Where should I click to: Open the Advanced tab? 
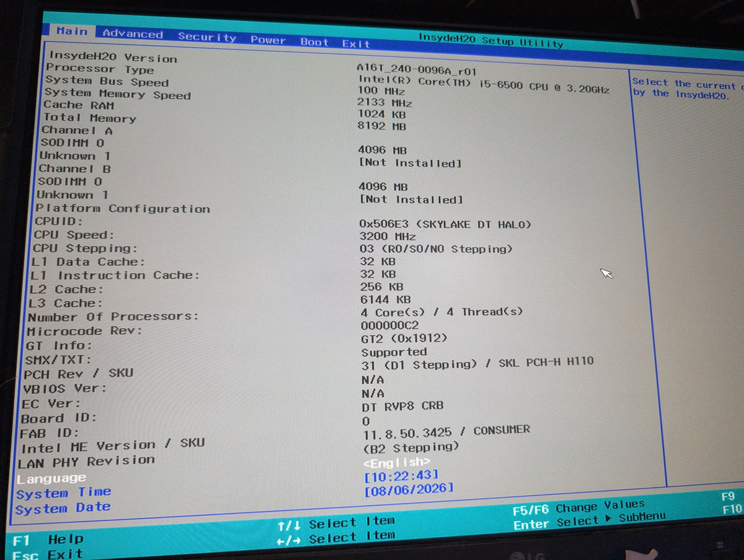(x=133, y=34)
